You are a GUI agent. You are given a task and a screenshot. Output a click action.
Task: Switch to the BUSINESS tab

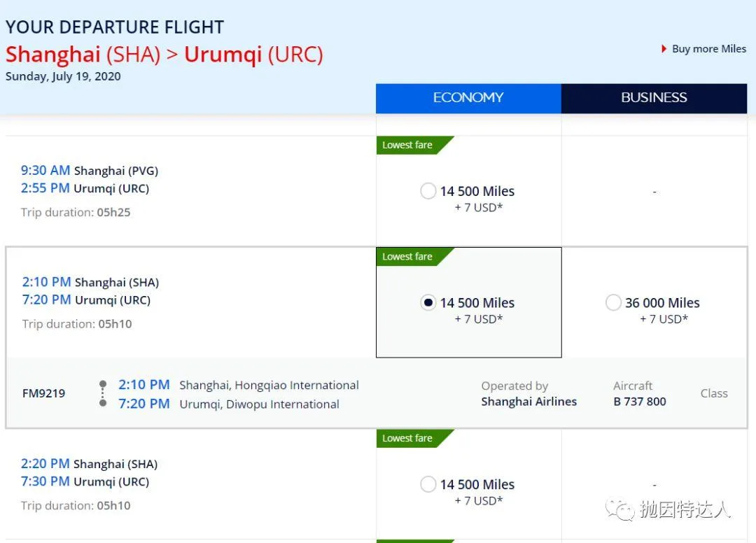[x=654, y=98]
